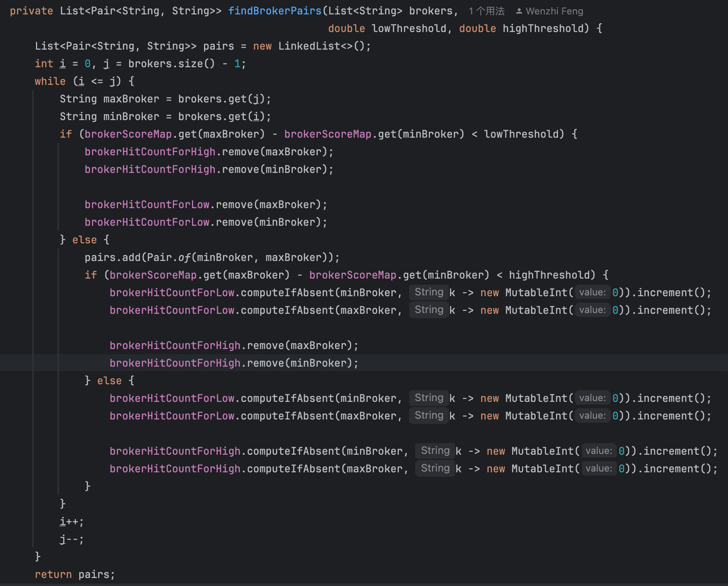This screenshot has height=586, width=728.
Task: Click the return pairs statement
Action: point(74,574)
